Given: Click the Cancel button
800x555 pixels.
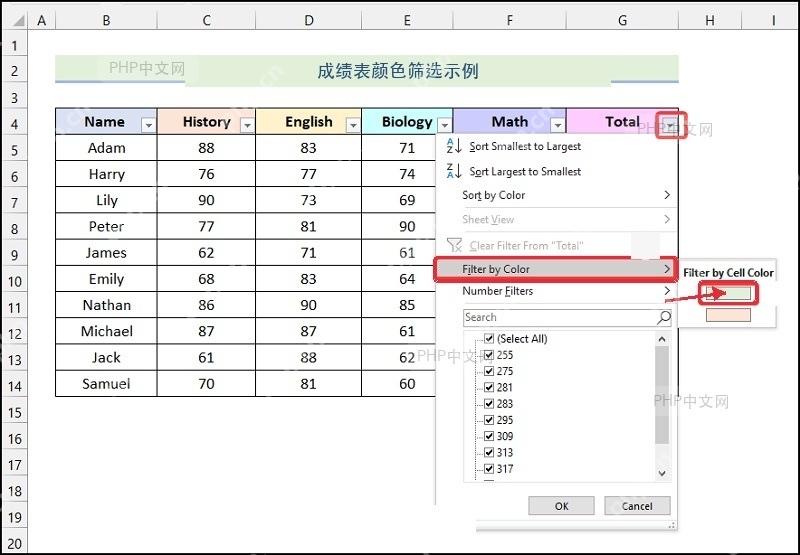Looking at the screenshot, I should point(637,506).
